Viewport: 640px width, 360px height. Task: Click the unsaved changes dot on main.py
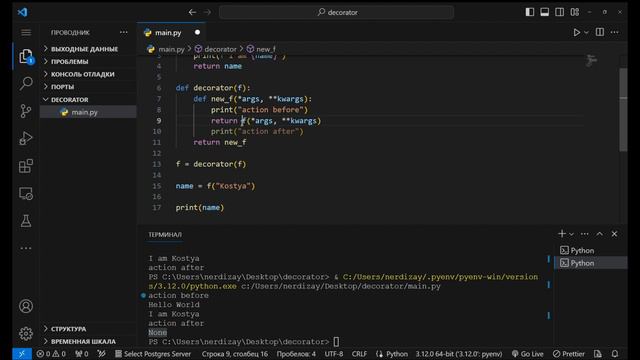pos(198,32)
